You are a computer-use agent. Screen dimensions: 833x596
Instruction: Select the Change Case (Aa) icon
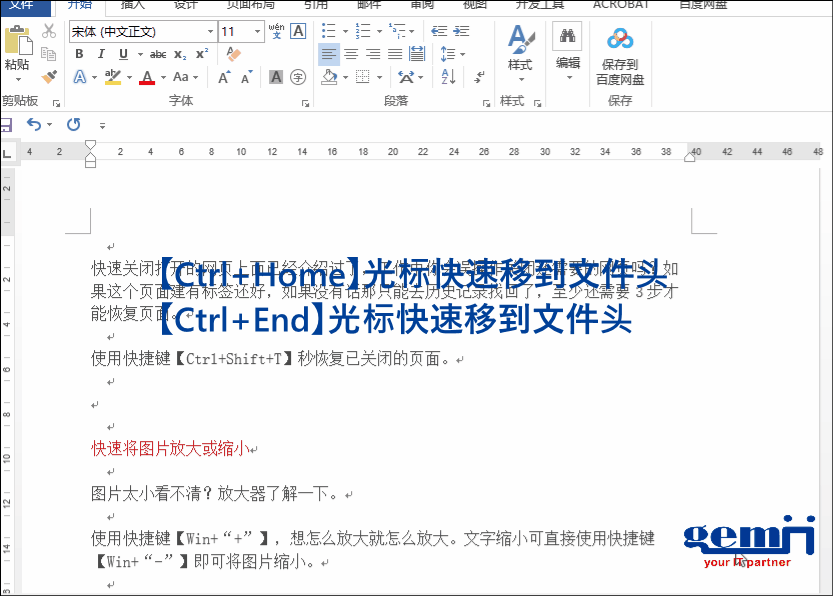pyautogui.click(x=179, y=77)
